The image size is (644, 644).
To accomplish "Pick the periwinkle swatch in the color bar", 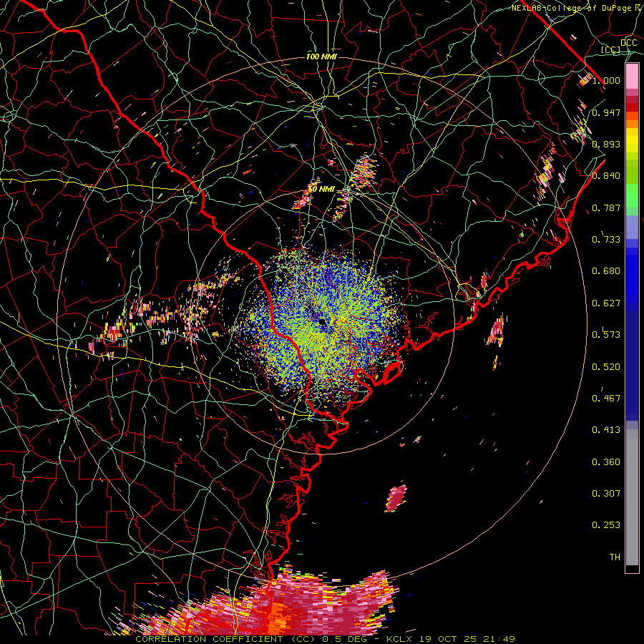I will click(632, 228).
